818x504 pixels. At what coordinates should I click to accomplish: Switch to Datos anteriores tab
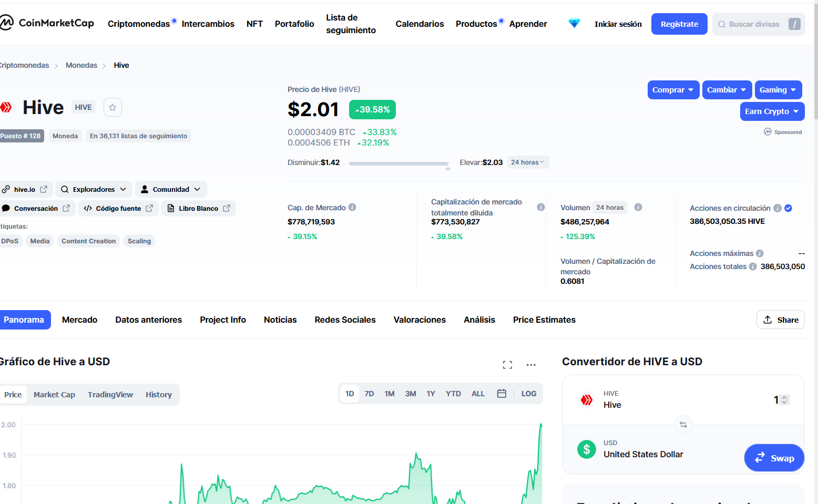pyautogui.click(x=149, y=320)
